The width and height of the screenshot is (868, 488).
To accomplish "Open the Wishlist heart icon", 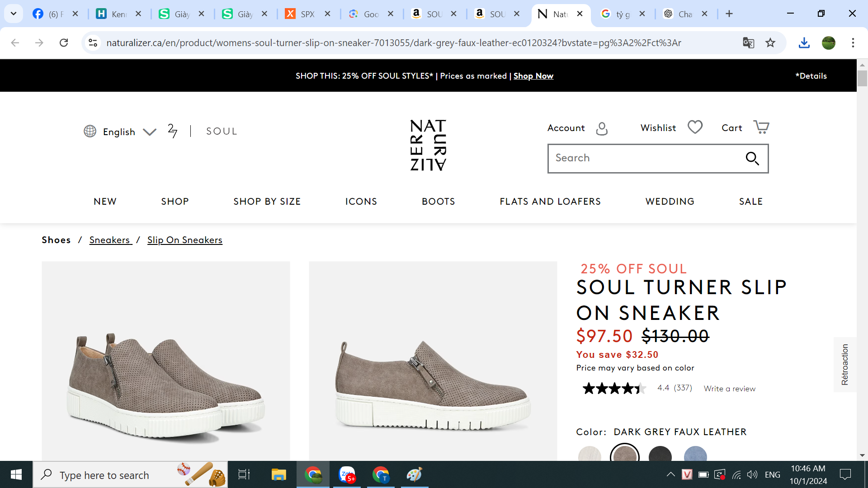I will 695,127.
